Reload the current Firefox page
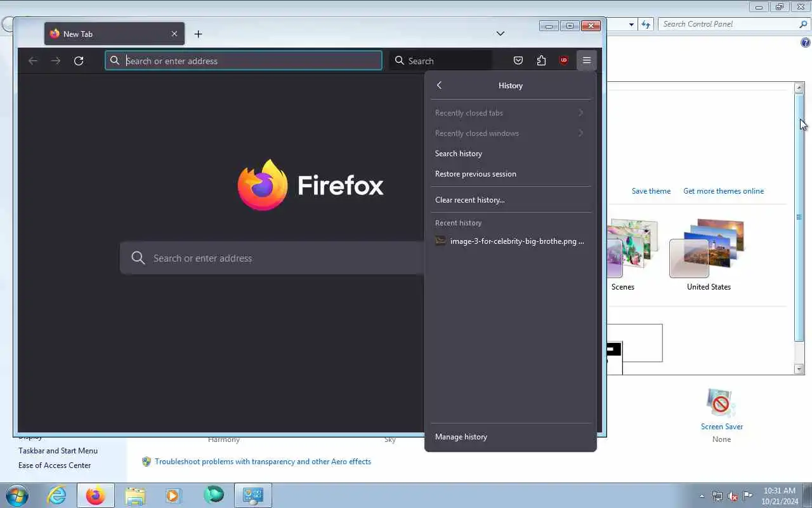 point(79,61)
